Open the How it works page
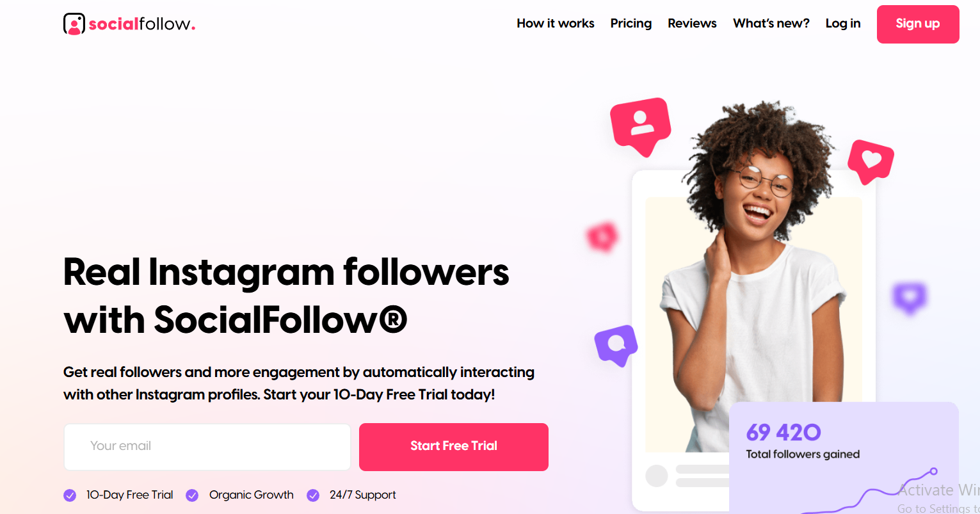Image resolution: width=980 pixels, height=514 pixels. coord(556,24)
